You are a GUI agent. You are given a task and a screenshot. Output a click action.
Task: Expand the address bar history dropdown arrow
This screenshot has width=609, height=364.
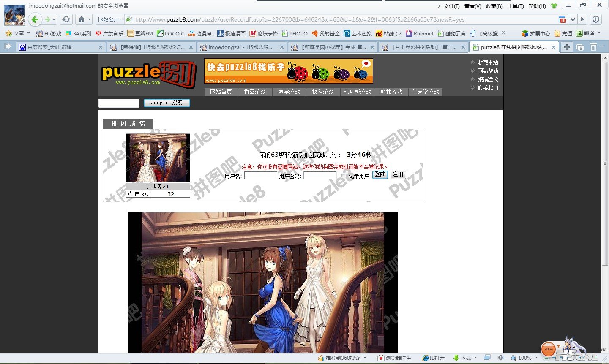coord(573,19)
